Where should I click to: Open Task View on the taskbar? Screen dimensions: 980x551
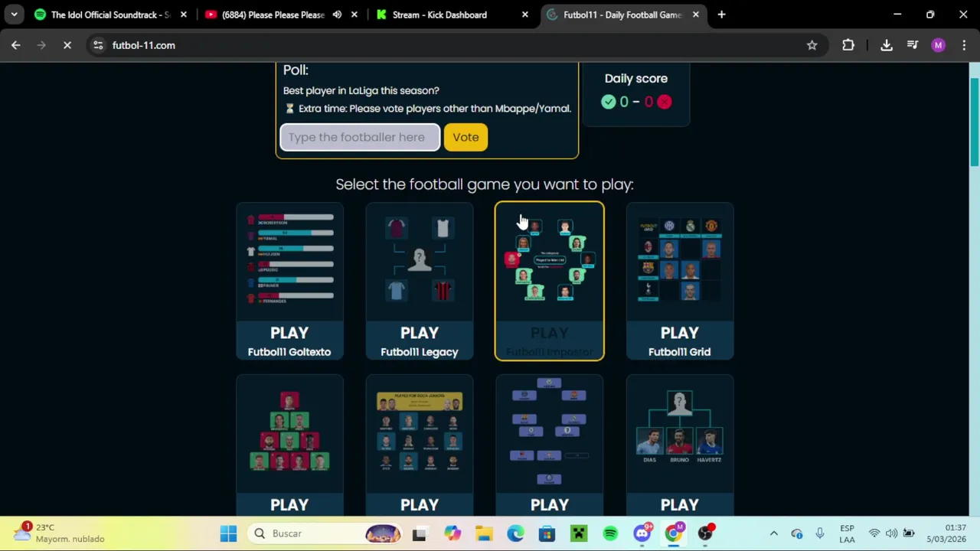pyautogui.click(x=419, y=533)
